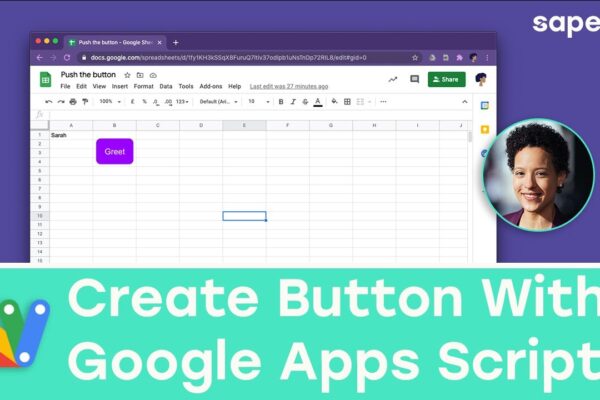Image resolution: width=600 pixels, height=400 pixels.
Task: Expand the 100% zoom dropdown
Action: pyautogui.click(x=110, y=101)
